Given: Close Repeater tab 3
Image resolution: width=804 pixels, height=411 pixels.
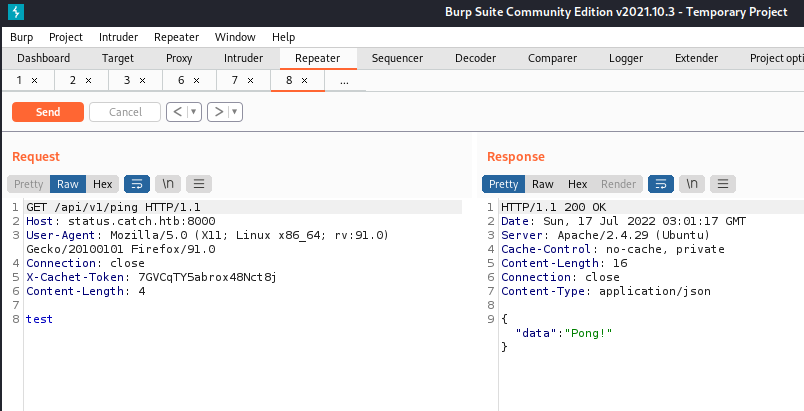Looking at the screenshot, I should 143,80.
